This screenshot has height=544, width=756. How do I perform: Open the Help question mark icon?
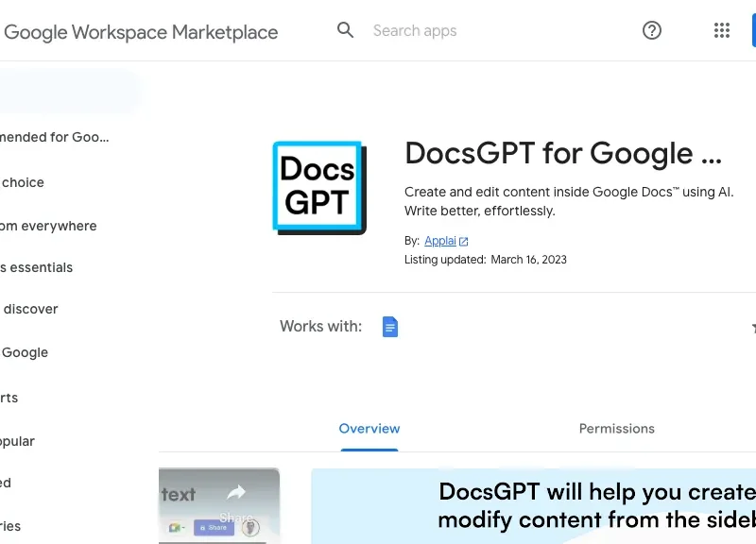pyautogui.click(x=652, y=30)
